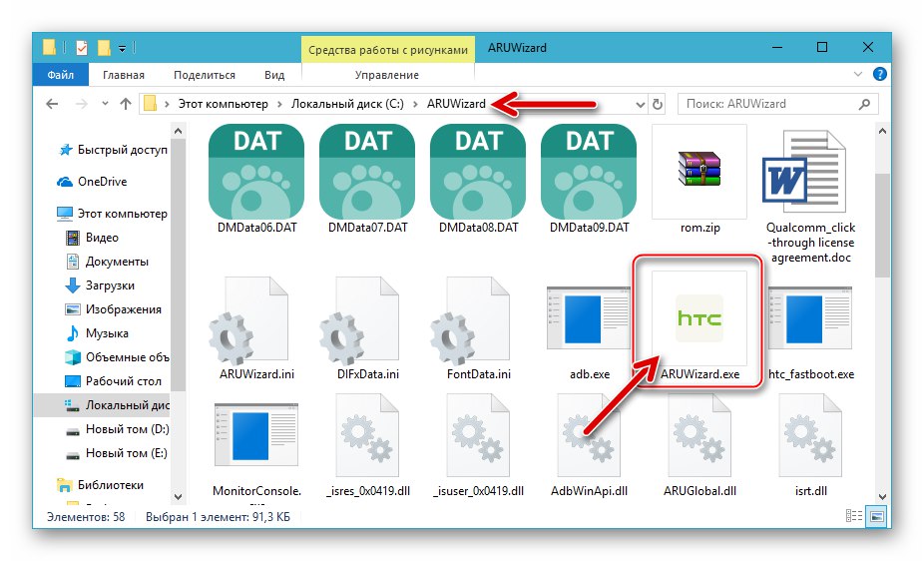Expand the address bar history dropdown
This screenshot has height=561, width=924.
click(641, 105)
